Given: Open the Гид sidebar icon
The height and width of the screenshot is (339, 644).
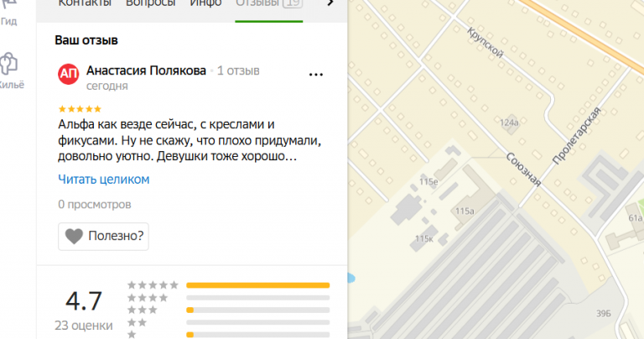Looking at the screenshot, I should [x=8, y=13].
